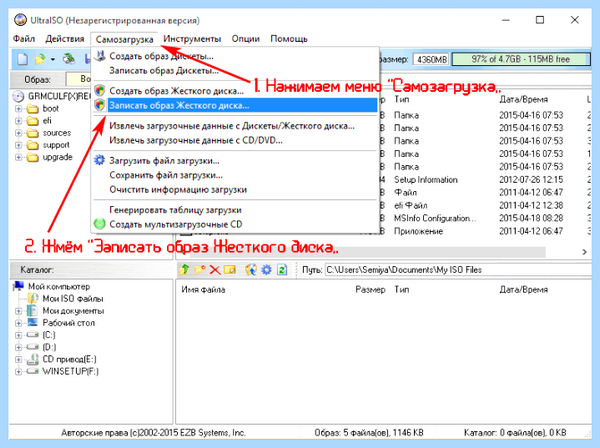Choose Записать образ Дискеты menu entry
Viewport: 600px width, 448px height.
point(235,70)
